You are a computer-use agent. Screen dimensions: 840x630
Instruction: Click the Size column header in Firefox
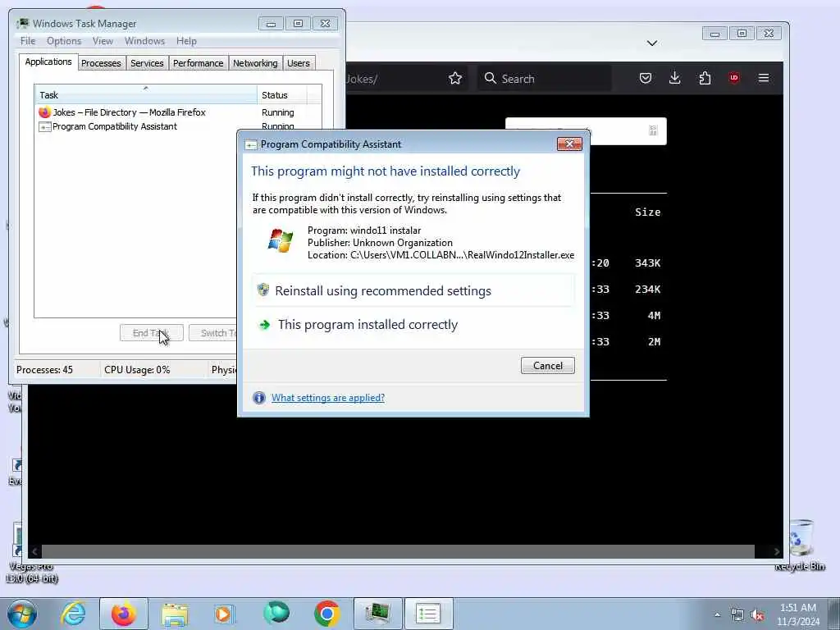click(x=648, y=212)
